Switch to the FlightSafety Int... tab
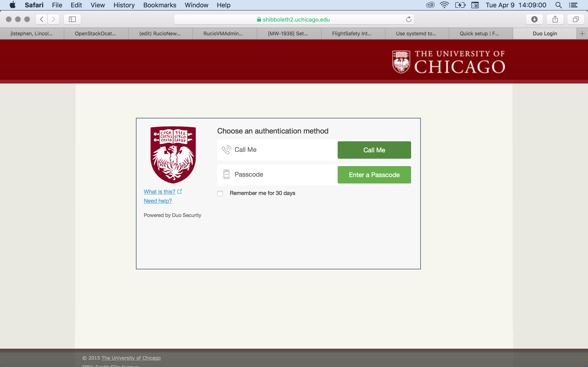The height and width of the screenshot is (367, 588). (352, 34)
